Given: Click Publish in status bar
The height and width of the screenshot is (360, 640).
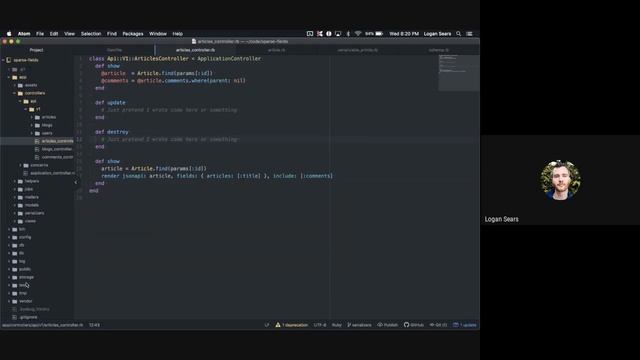Looking at the screenshot, I should point(387,325).
